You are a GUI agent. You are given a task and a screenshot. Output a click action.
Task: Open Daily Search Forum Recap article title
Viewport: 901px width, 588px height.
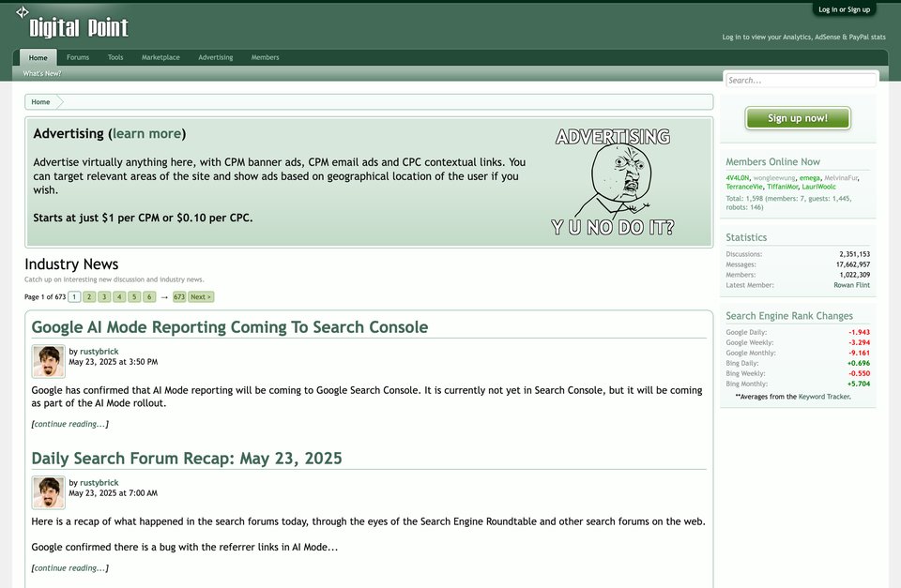click(x=187, y=459)
